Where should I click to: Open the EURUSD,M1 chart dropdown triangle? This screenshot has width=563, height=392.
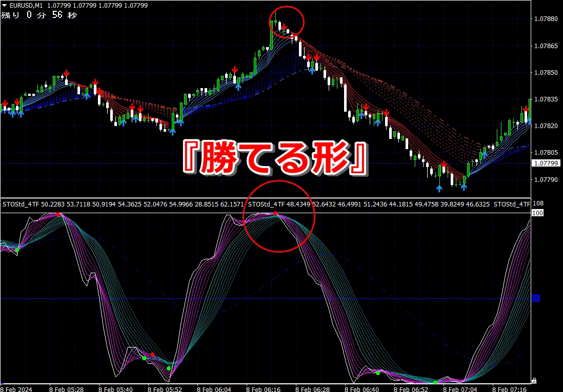click(x=4, y=6)
